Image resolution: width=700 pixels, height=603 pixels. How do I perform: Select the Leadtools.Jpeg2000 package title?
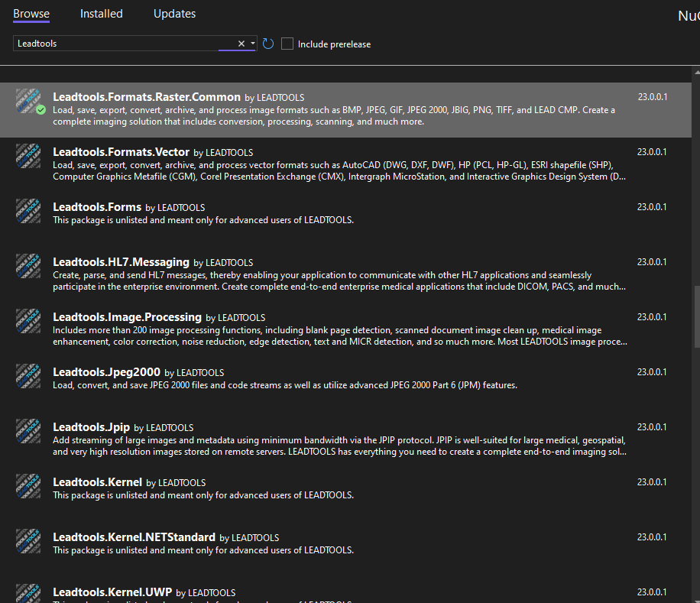(106, 371)
